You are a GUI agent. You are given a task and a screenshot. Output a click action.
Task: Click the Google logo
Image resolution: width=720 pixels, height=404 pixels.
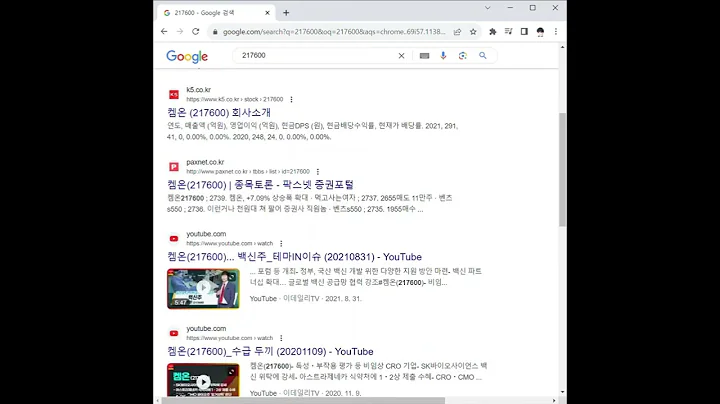[187, 56]
